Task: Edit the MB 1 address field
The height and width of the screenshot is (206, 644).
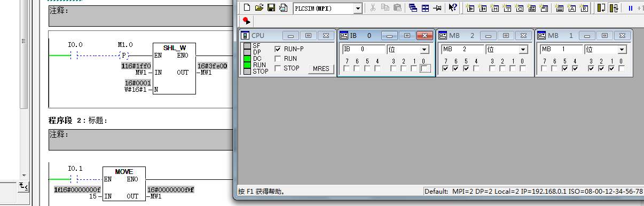Action: tap(561, 50)
